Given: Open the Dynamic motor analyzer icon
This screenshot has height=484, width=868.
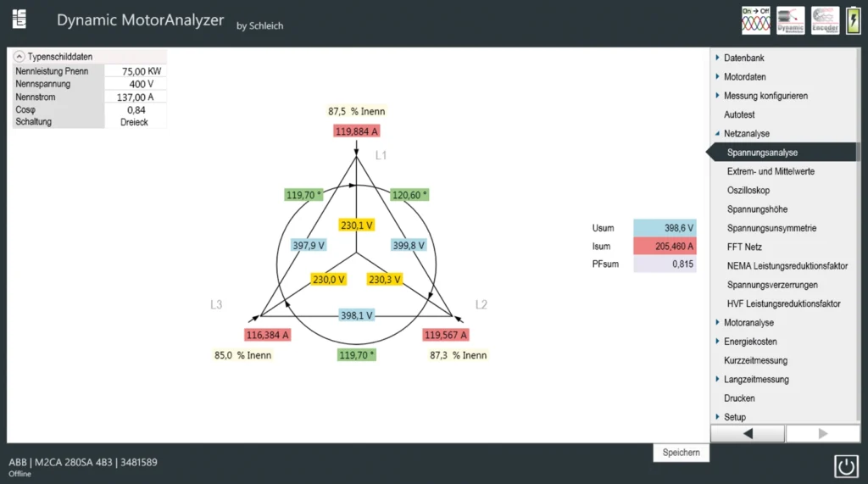Looking at the screenshot, I should tap(790, 20).
